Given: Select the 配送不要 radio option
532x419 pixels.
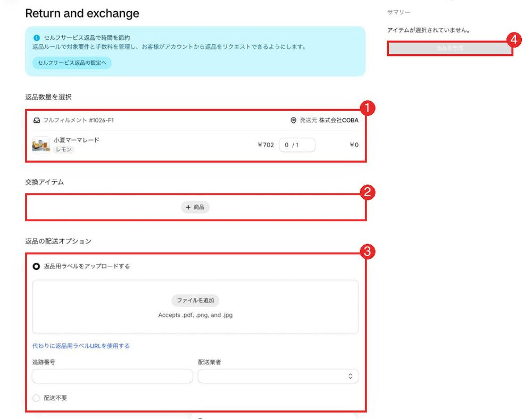Looking at the screenshot, I should pyautogui.click(x=36, y=398).
